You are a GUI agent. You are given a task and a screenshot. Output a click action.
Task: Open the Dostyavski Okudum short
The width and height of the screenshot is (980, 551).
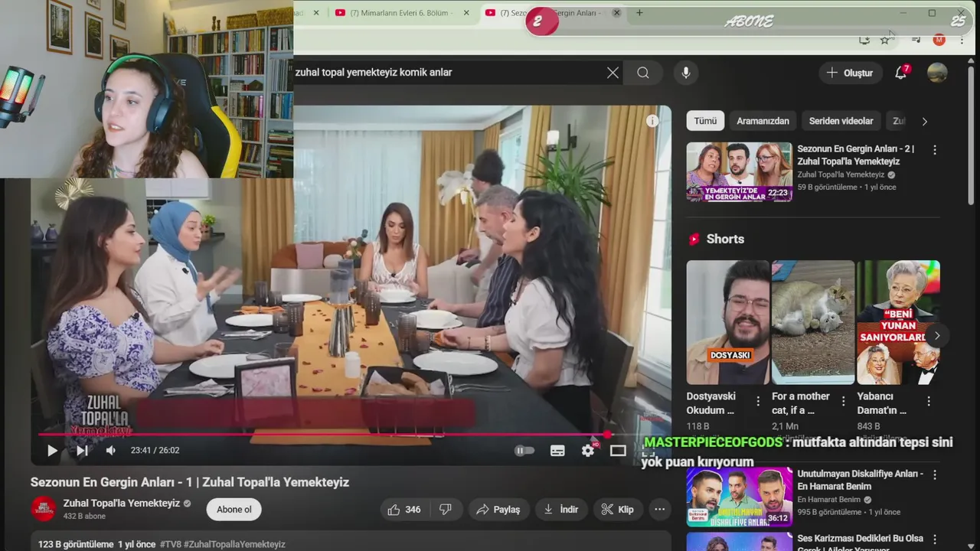click(x=727, y=322)
